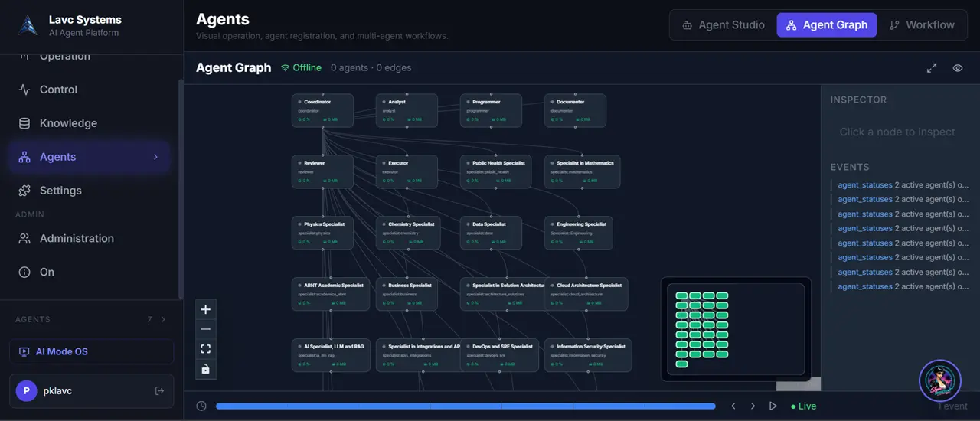Open the timeline clock icon
The width and height of the screenshot is (980, 421).
(x=201, y=406)
